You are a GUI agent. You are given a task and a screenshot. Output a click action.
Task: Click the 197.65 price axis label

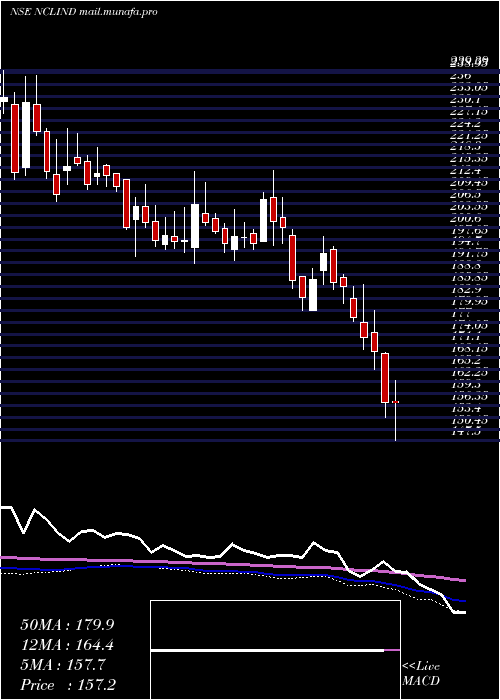468,231
